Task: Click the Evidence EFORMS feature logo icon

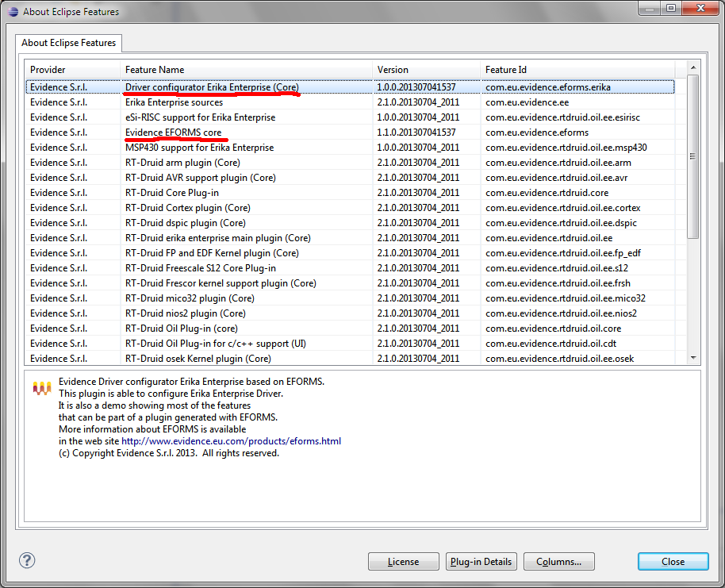Action: click(42, 388)
